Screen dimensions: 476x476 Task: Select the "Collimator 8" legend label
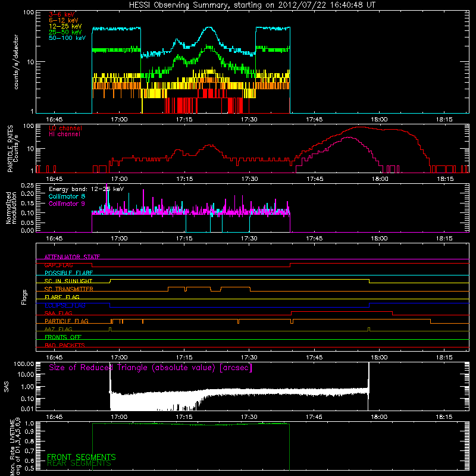[x=67, y=196]
